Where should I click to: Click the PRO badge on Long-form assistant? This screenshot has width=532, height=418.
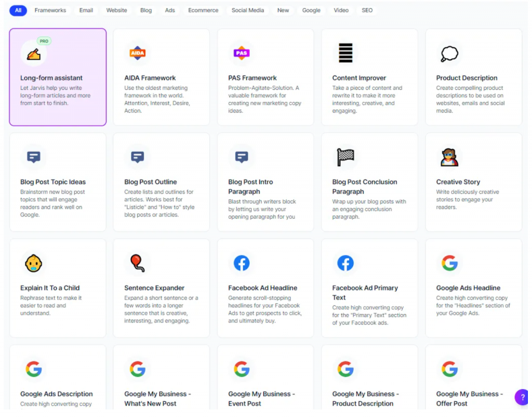click(44, 41)
